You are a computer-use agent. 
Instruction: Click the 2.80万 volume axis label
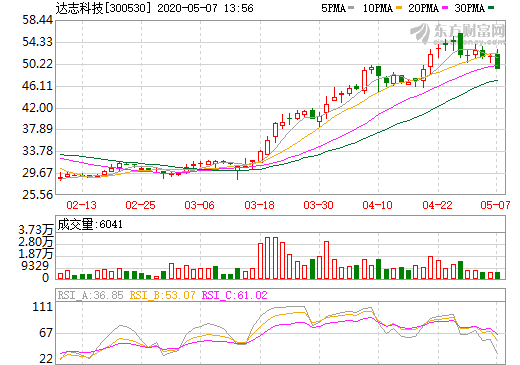pos(36,242)
